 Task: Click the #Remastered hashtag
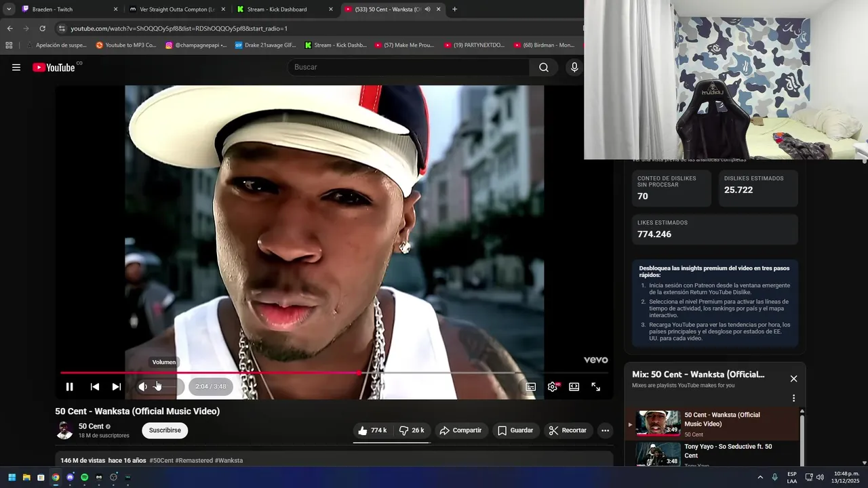(194, 460)
